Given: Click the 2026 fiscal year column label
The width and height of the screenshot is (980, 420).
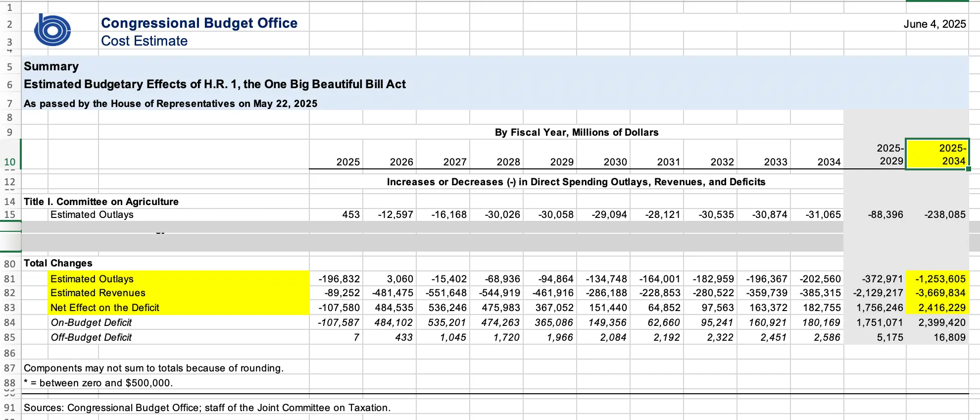Looking at the screenshot, I should pyautogui.click(x=401, y=162).
